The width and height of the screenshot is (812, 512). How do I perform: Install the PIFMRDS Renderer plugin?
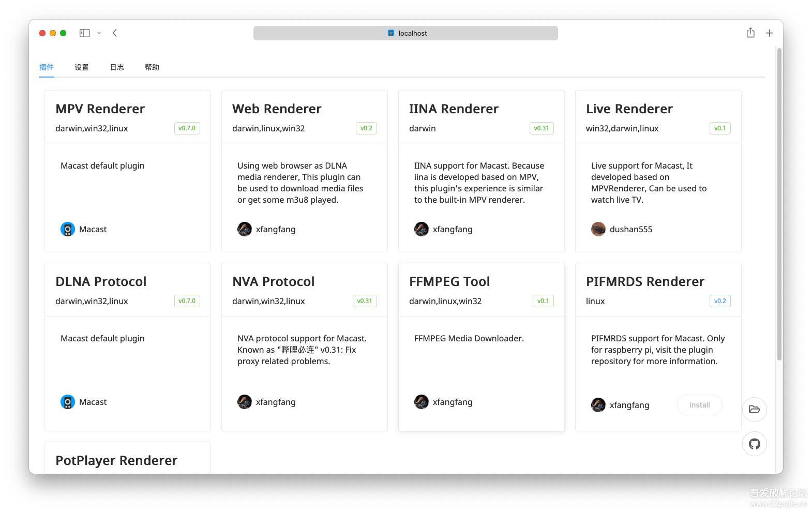click(x=700, y=405)
